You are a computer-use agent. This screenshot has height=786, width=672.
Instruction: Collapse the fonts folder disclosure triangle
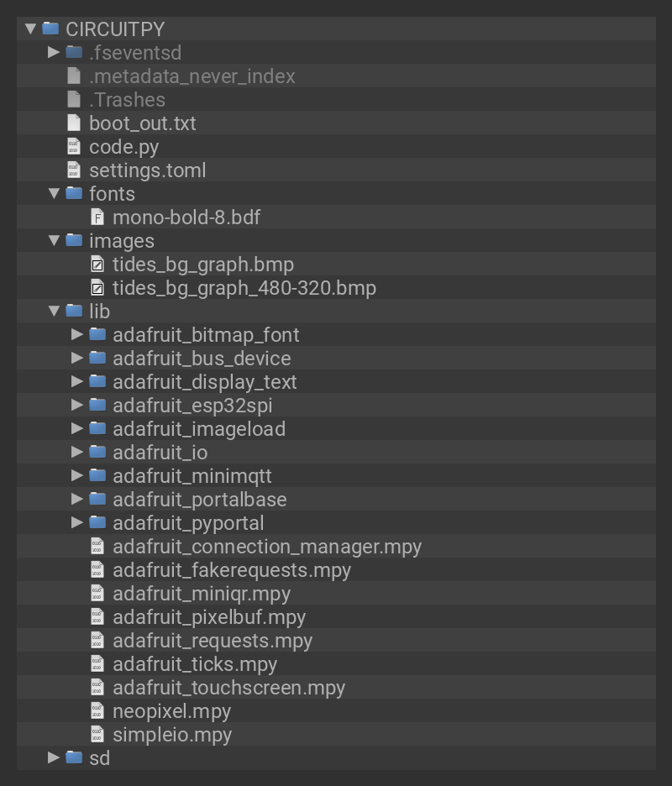54,194
